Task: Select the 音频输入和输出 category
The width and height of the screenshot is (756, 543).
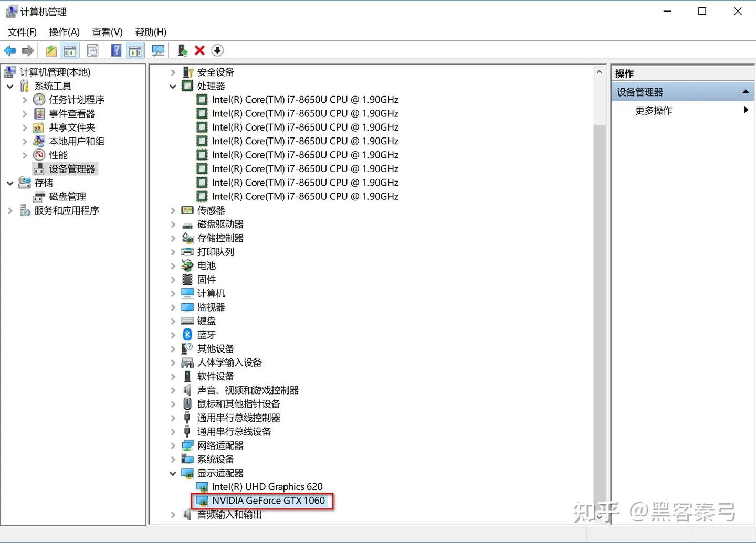Action: [229, 515]
